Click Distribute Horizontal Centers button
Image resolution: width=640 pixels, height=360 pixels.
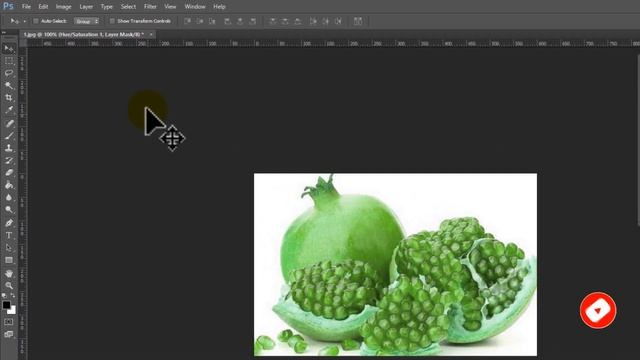(326, 21)
